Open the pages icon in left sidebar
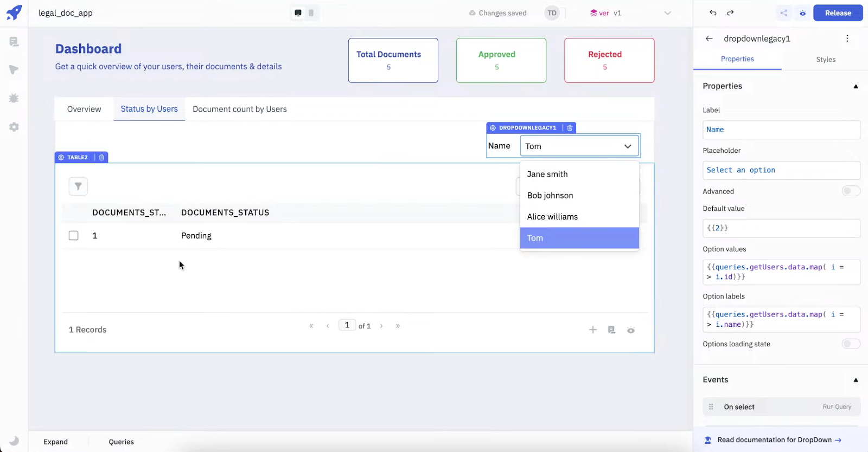Screen dimensions: 868x452 tap(14, 42)
